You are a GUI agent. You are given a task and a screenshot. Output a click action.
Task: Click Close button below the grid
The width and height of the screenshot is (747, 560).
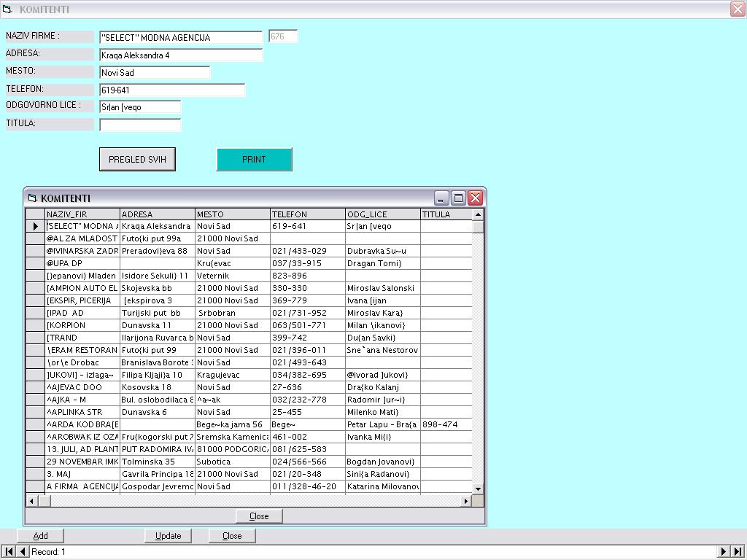tap(259, 516)
